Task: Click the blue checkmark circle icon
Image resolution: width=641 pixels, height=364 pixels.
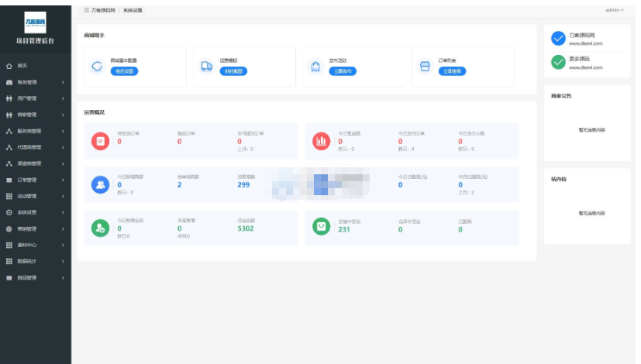Action: coord(558,39)
